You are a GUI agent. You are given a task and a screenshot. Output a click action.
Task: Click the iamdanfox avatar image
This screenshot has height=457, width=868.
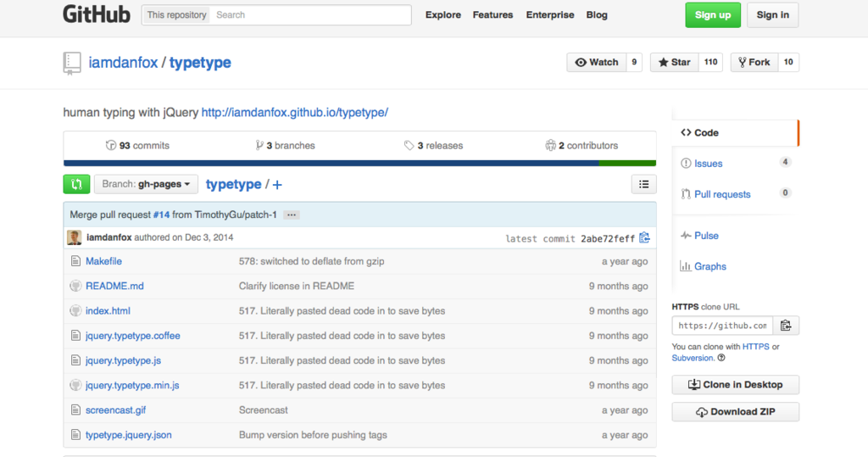(75, 237)
